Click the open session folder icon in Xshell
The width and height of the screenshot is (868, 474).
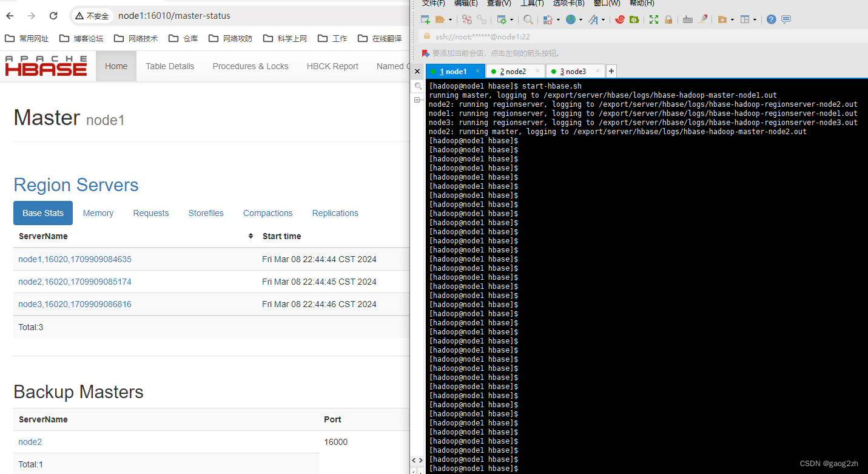coord(440,19)
